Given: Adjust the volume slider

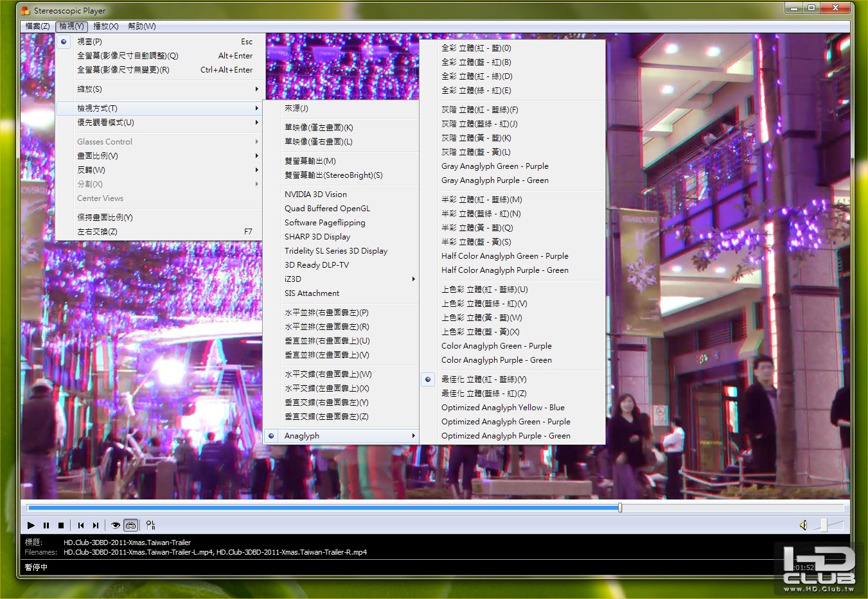Looking at the screenshot, I should [829, 525].
